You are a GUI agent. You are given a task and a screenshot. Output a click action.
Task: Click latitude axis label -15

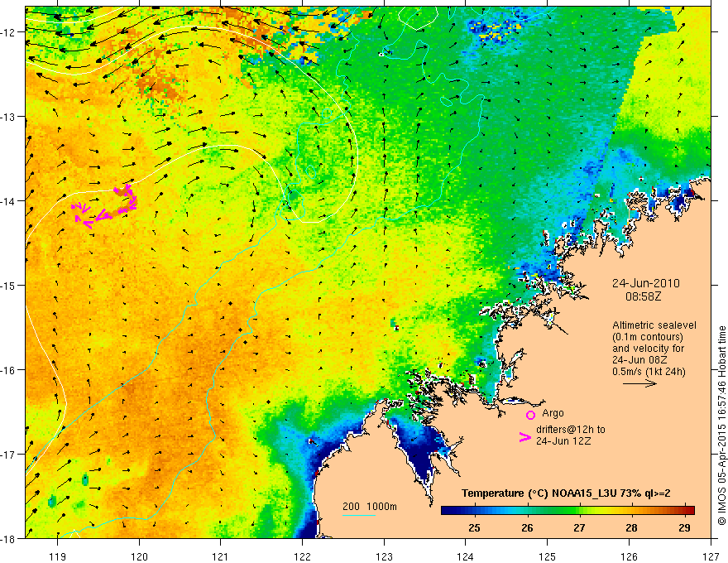8,285
